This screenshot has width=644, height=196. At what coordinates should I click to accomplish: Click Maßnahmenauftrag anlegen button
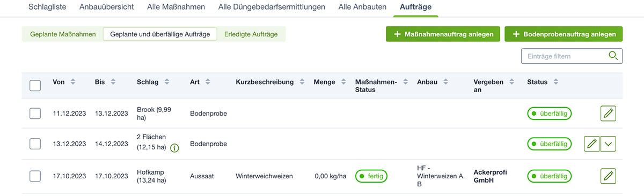coord(443,34)
